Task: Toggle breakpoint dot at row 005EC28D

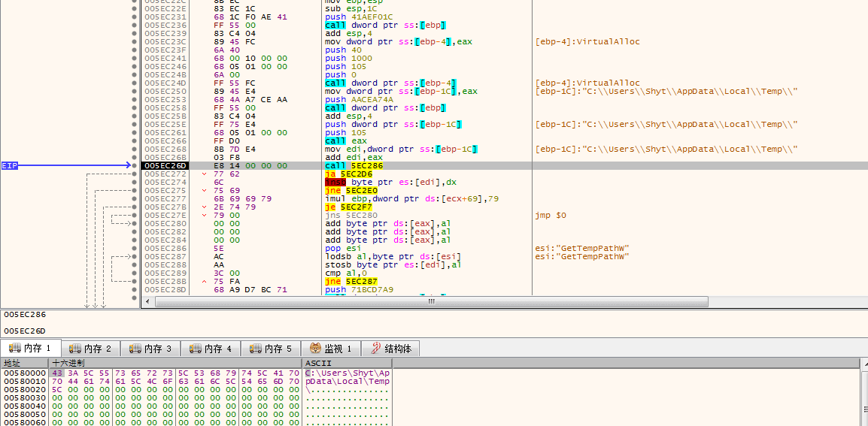Action: coord(135,289)
